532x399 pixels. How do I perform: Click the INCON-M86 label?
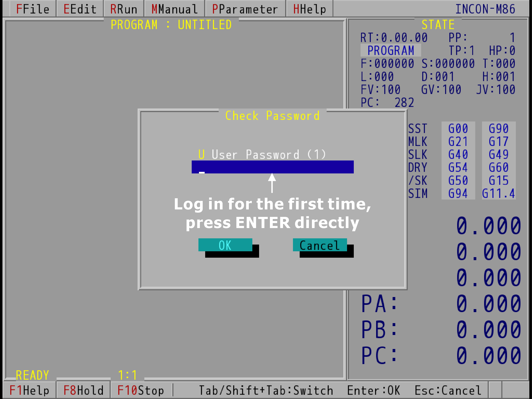tap(485, 9)
